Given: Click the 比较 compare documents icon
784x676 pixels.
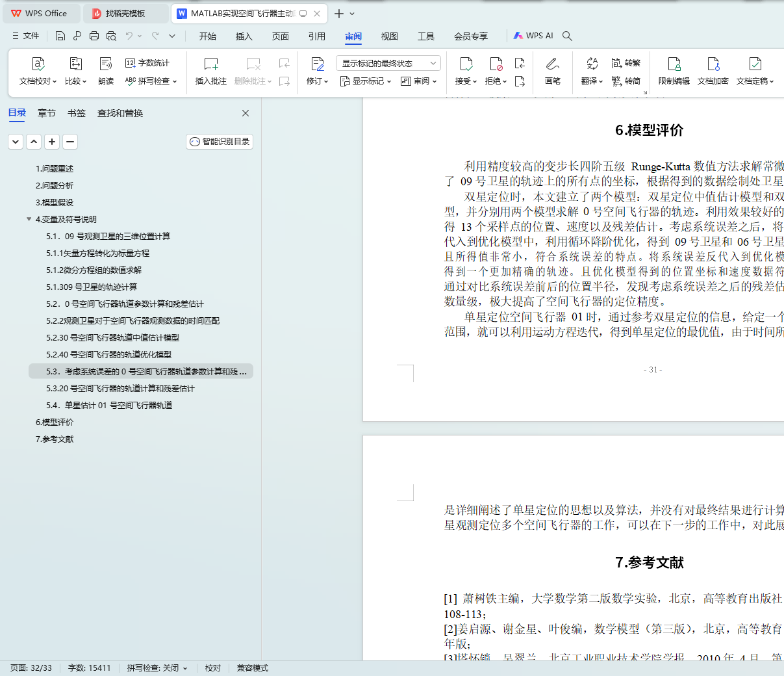Looking at the screenshot, I should pos(76,64).
